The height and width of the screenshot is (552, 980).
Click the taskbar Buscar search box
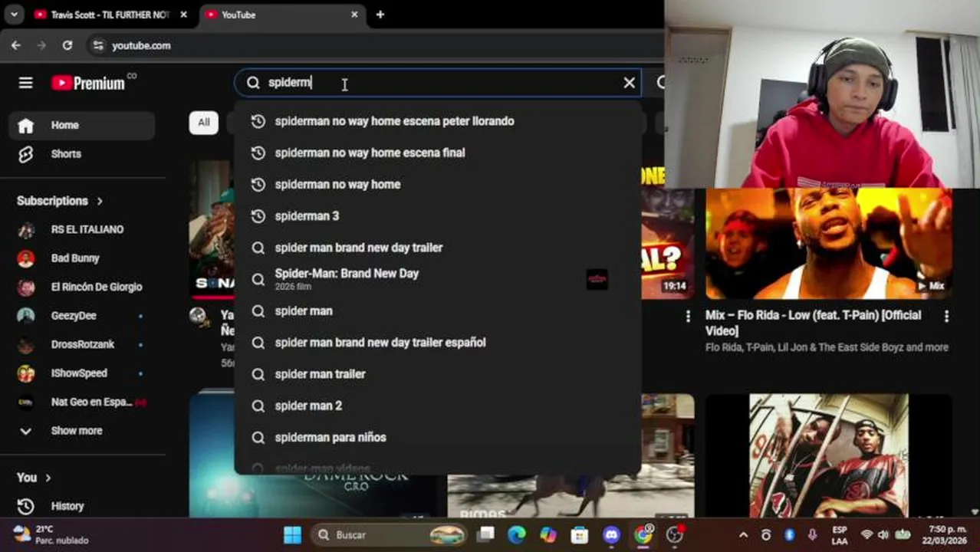pyautogui.click(x=390, y=534)
